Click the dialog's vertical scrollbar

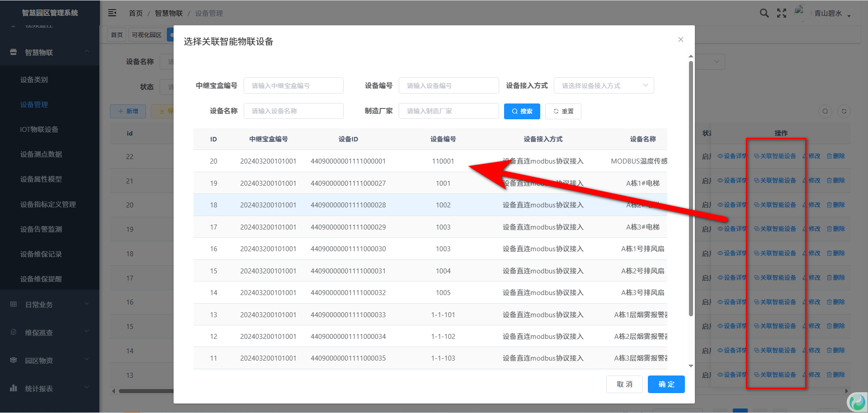tap(691, 190)
